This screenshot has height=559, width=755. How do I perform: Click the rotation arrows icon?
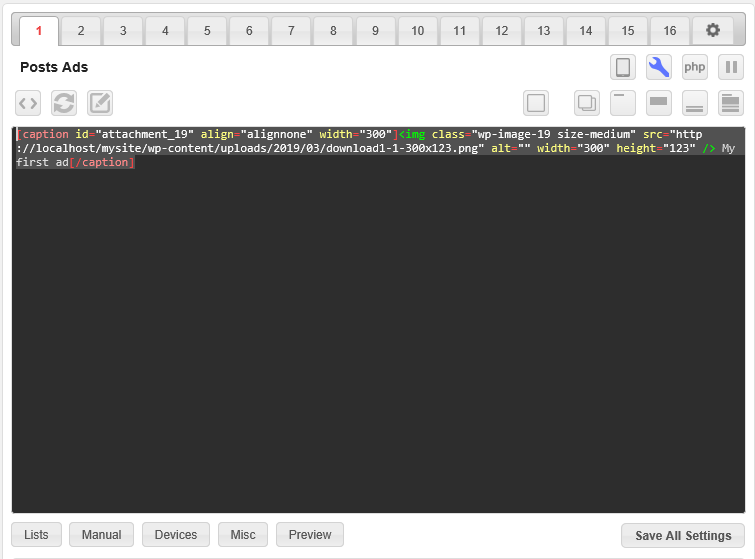pyautogui.click(x=64, y=103)
